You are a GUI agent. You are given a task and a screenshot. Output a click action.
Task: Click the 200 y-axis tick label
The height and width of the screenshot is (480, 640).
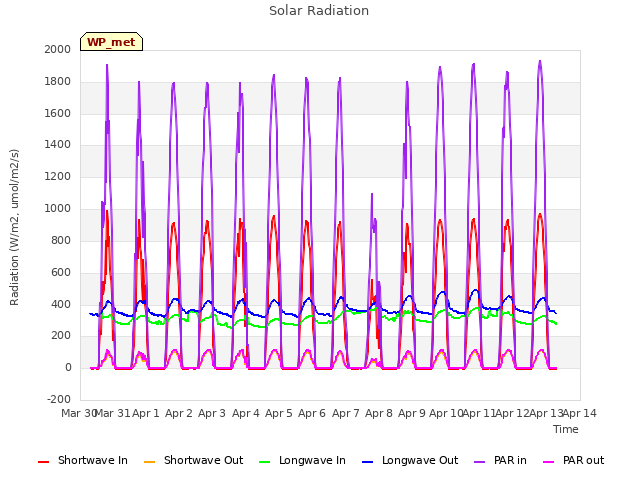(x=61, y=336)
